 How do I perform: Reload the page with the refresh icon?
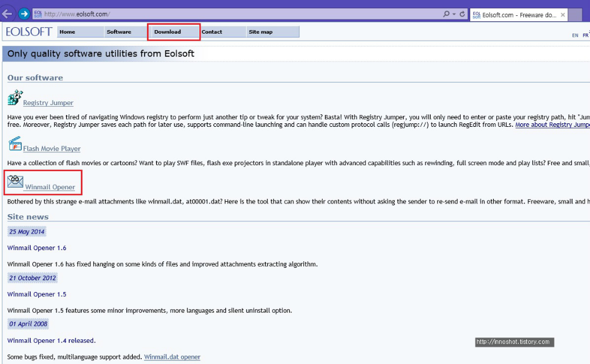(x=463, y=14)
